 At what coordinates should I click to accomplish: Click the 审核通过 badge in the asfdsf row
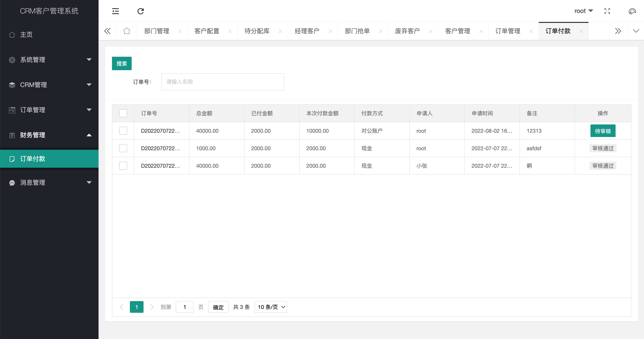tap(603, 148)
